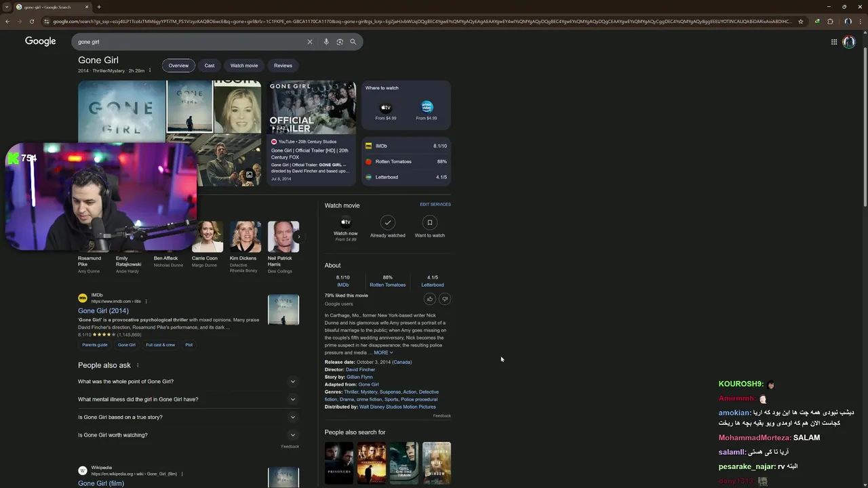The width and height of the screenshot is (868, 488).
Task: Open the Chrome extensions puzzle icon
Action: click(x=830, y=21)
